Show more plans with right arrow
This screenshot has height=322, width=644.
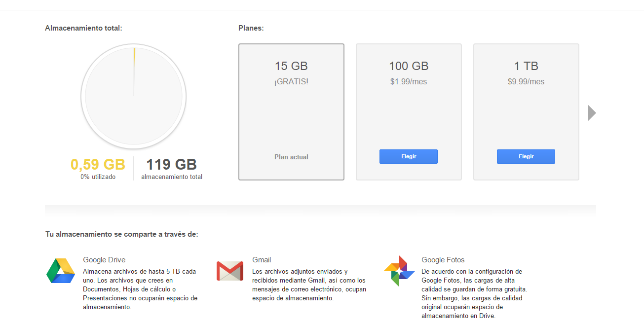(592, 113)
